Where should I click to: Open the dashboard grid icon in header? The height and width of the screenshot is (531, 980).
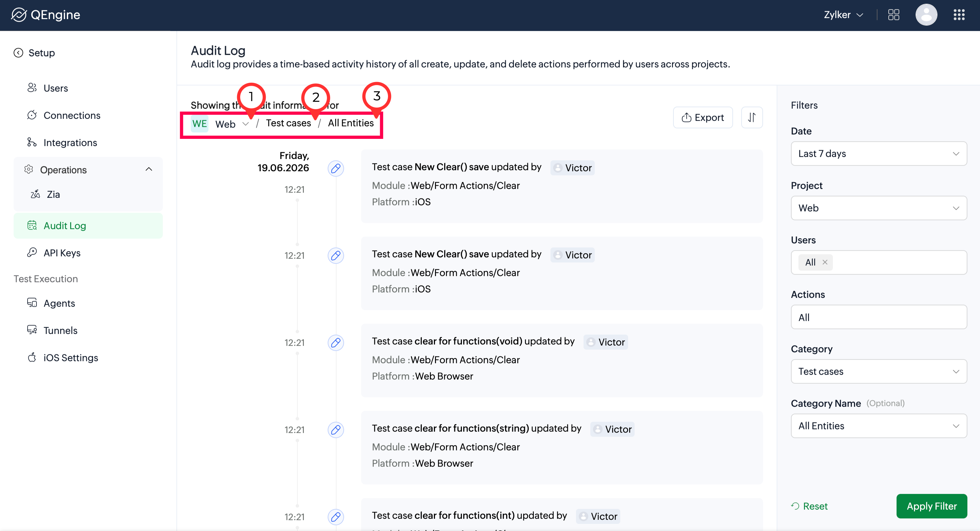(893, 15)
